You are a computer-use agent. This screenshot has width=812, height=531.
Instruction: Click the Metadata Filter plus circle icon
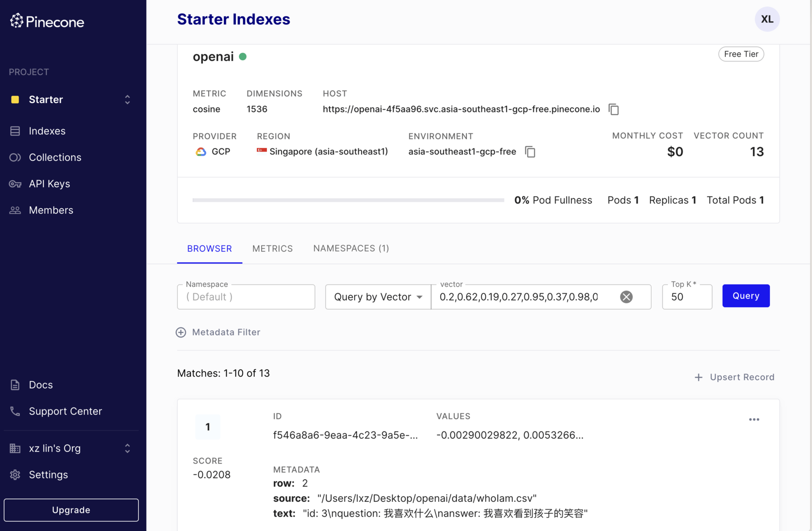[x=181, y=332]
